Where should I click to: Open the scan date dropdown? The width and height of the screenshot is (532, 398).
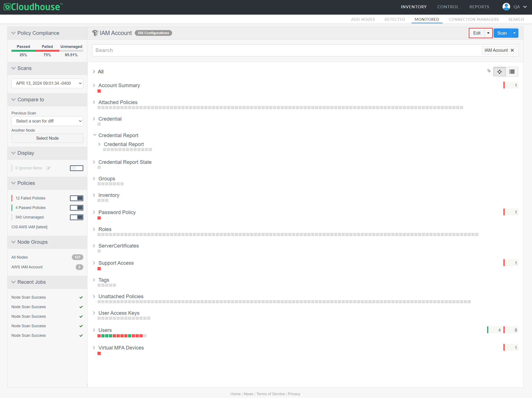[x=47, y=83]
